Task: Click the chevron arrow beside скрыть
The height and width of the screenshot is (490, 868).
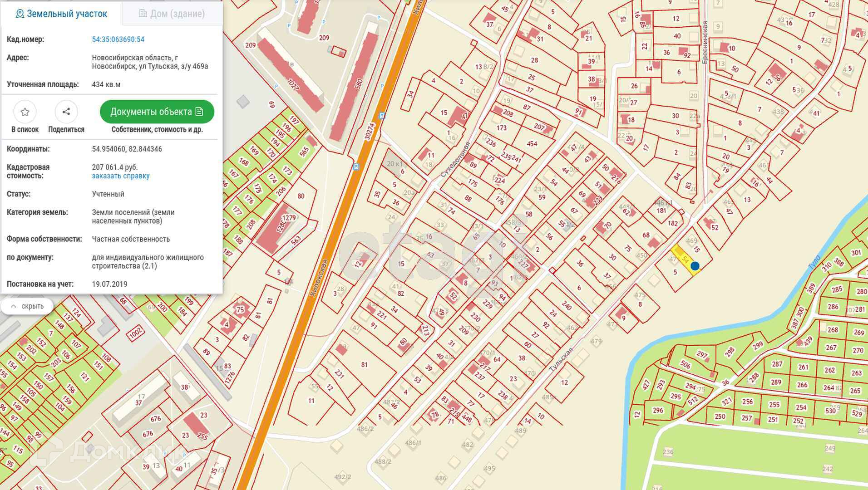Action: (14, 306)
